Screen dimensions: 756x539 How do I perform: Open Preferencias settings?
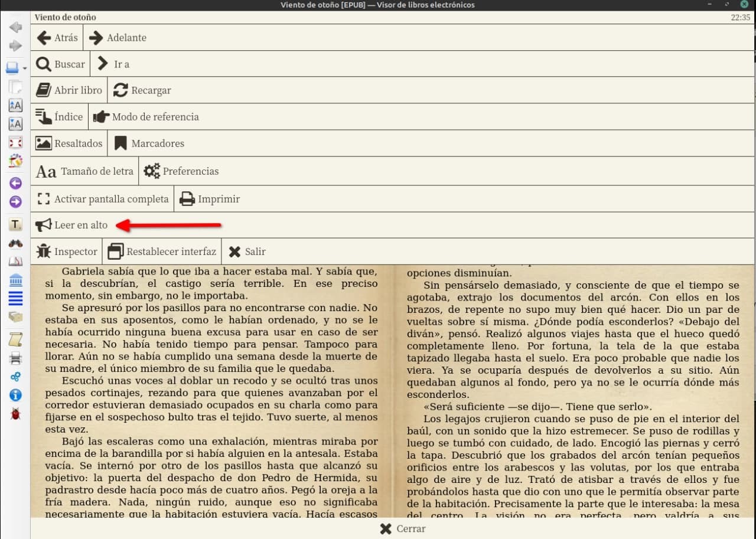tap(181, 171)
